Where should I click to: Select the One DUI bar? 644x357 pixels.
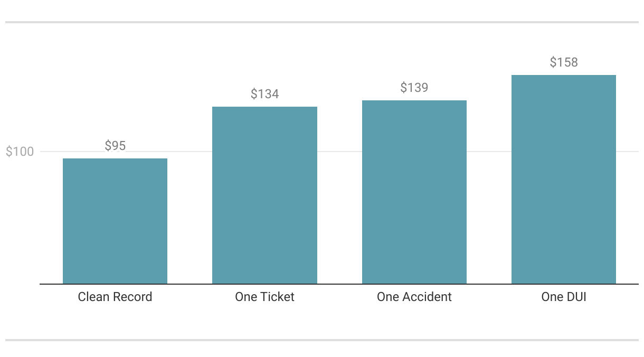[564, 180]
